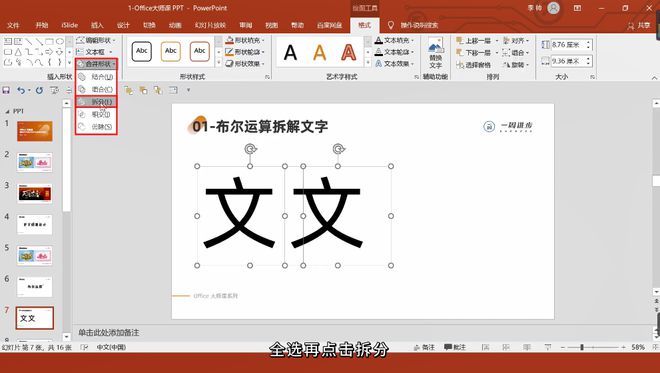Click the rotation handle above left 文 textbox
The image size is (660, 373).
250,149
